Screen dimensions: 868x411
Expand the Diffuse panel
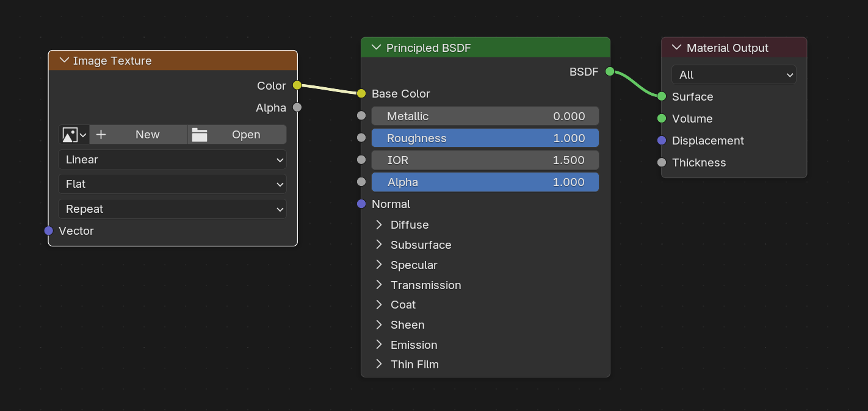click(x=379, y=224)
